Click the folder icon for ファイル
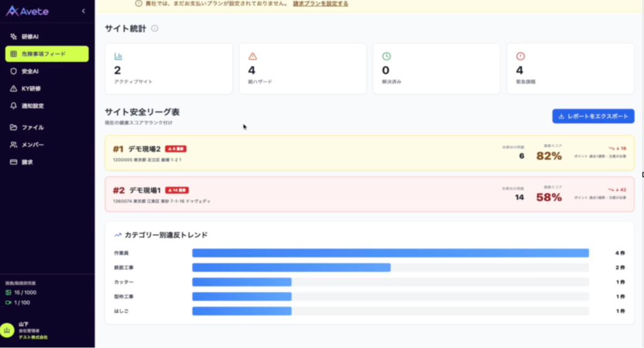Viewport: 644px width, 348px height. [14, 128]
